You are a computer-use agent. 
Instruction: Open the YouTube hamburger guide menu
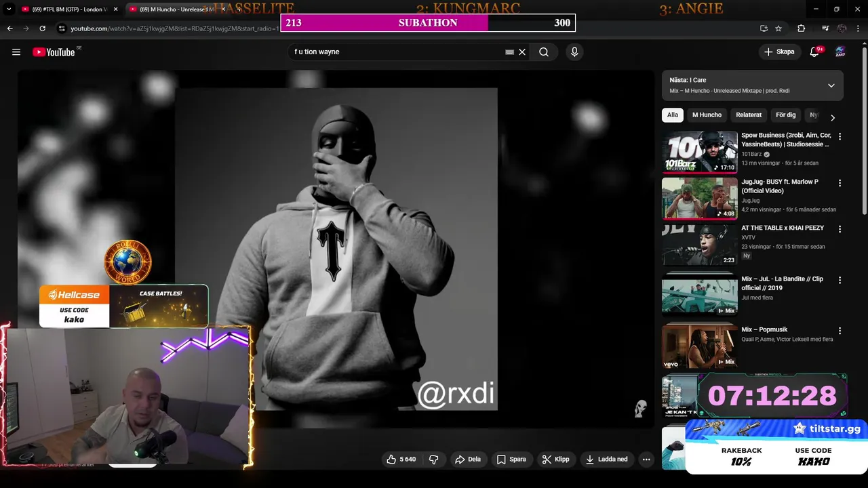[16, 52]
